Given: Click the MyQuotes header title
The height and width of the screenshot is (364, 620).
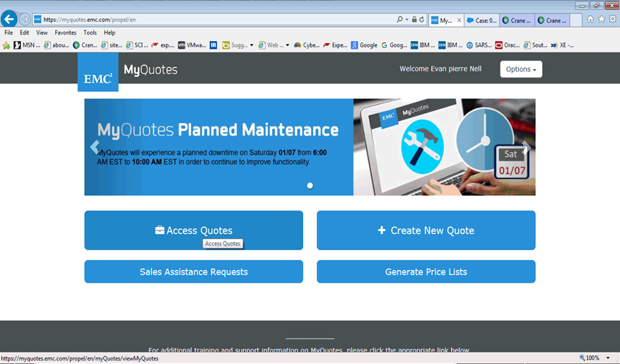Looking at the screenshot, I should (151, 70).
